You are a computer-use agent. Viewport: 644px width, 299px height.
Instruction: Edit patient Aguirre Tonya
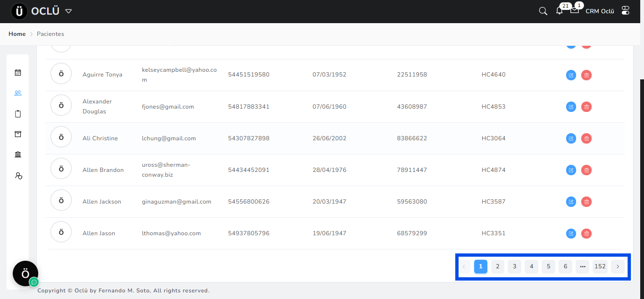[x=571, y=75]
